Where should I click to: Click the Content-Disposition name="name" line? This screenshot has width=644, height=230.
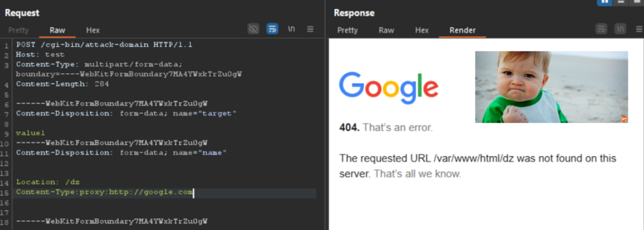point(121,153)
